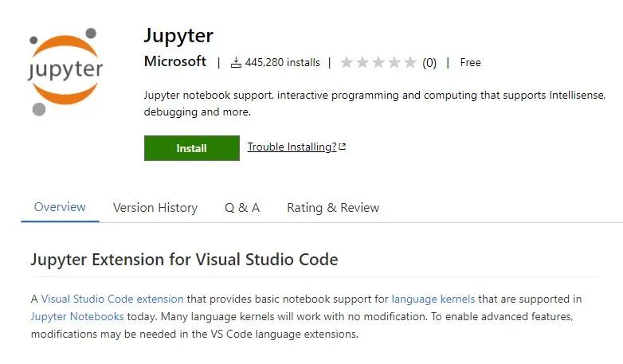Image resolution: width=623 pixels, height=364 pixels.
Task: Click the Jupyter extension logo
Action: pyautogui.click(x=65, y=71)
